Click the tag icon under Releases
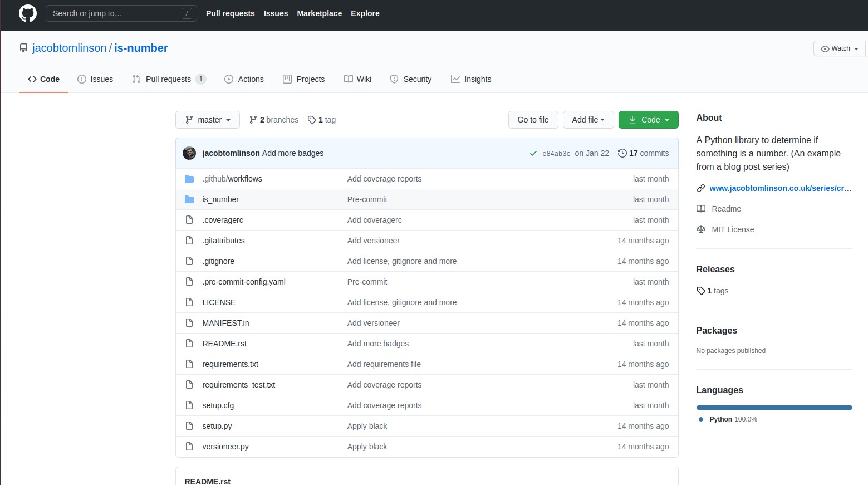Viewport: 868px width, 485px height. (x=701, y=291)
